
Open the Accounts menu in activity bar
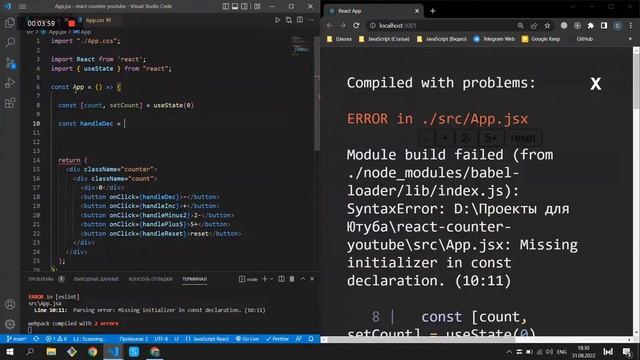point(10,304)
